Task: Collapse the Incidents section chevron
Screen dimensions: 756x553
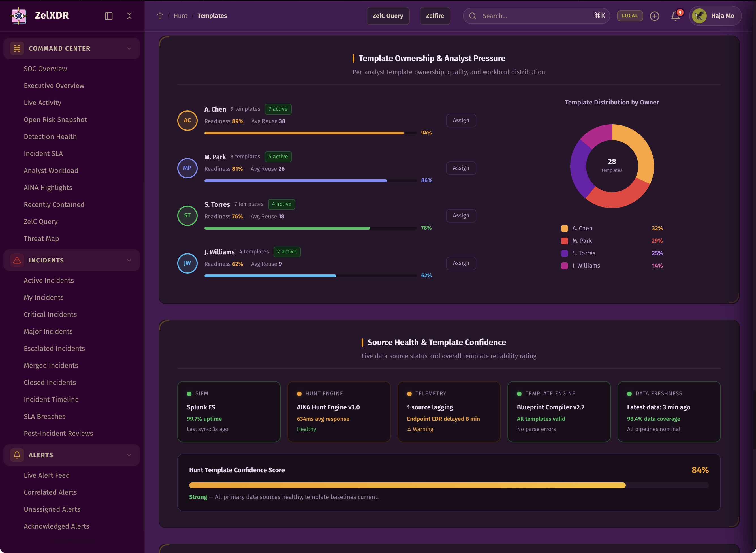Action: pos(129,260)
